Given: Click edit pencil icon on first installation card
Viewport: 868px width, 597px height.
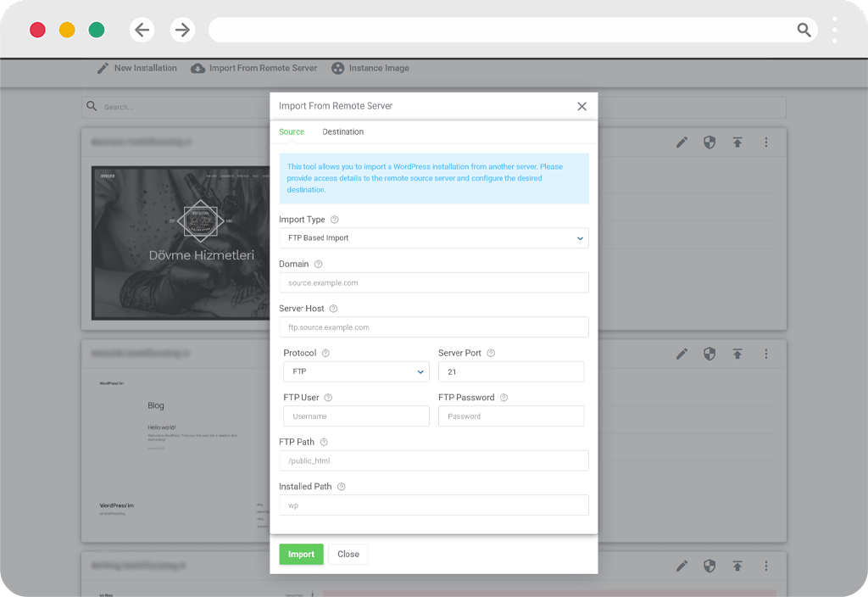Looking at the screenshot, I should tap(682, 142).
